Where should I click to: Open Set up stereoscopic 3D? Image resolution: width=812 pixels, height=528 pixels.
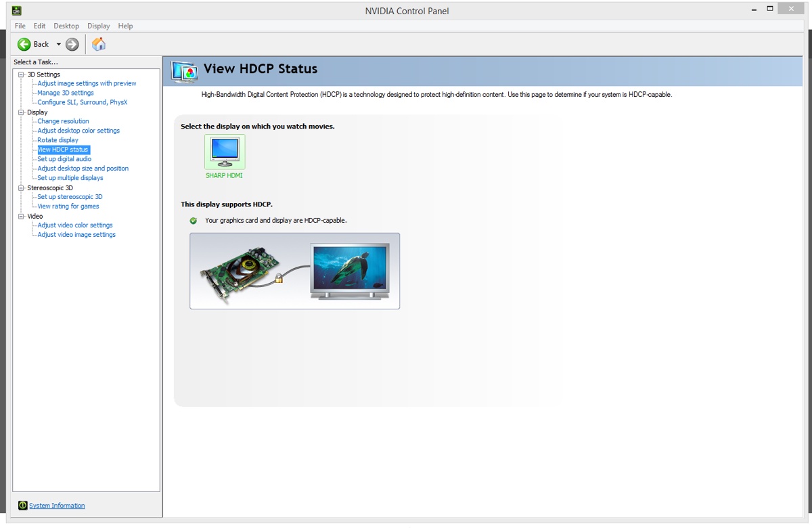click(70, 197)
